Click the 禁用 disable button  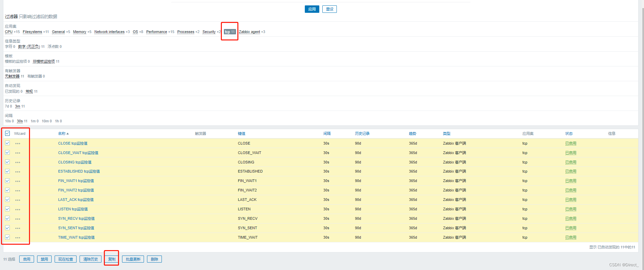tap(44, 259)
